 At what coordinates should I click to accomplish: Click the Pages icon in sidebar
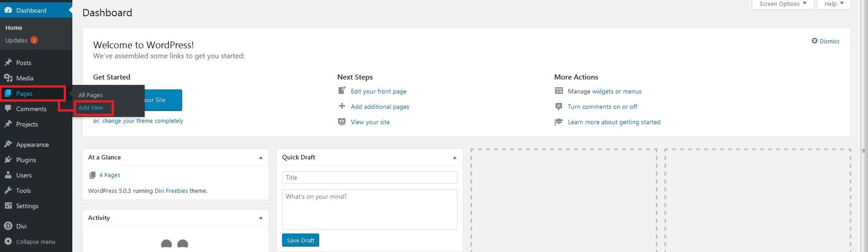(x=8, y=93)
